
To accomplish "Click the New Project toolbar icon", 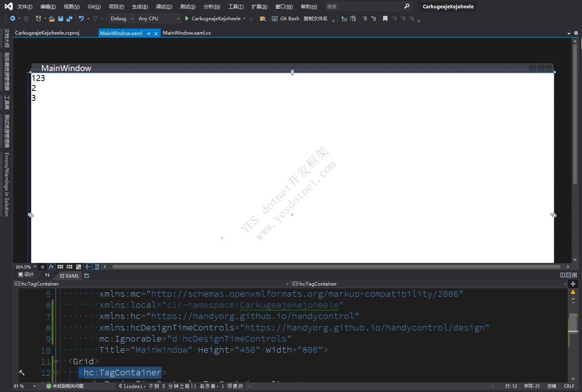I will pyautogui.click(x=38, y=19).
